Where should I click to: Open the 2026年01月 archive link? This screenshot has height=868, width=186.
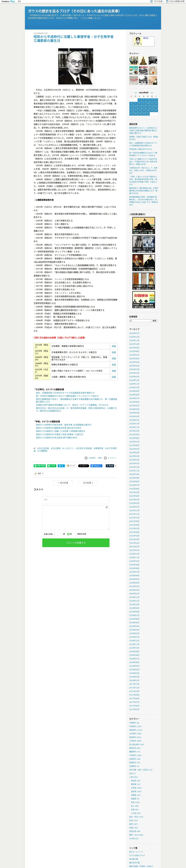tap(134, 333)
